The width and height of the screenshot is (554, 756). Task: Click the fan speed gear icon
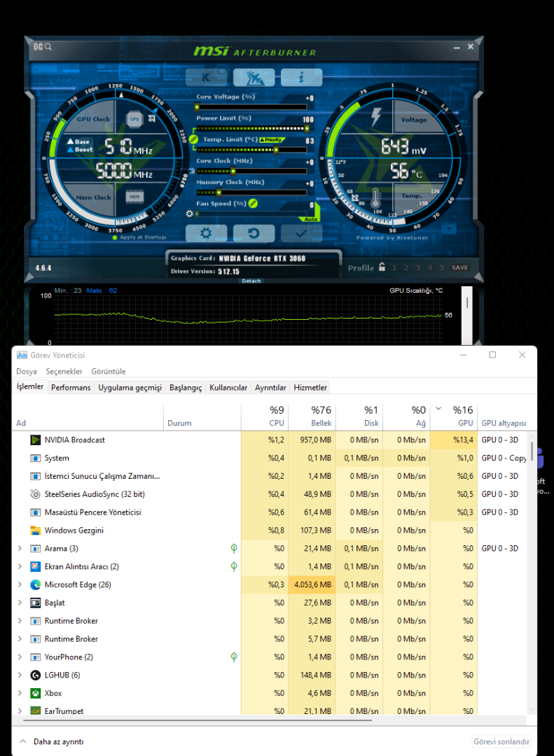[190, 213]
